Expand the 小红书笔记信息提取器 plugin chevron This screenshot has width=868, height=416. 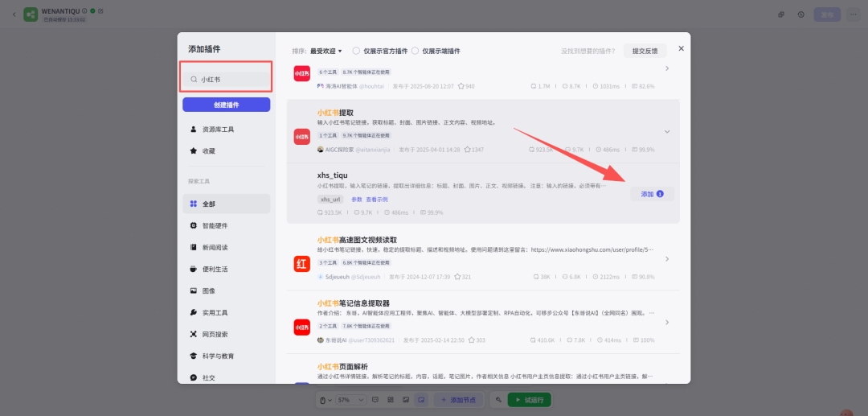pos(667,323)
